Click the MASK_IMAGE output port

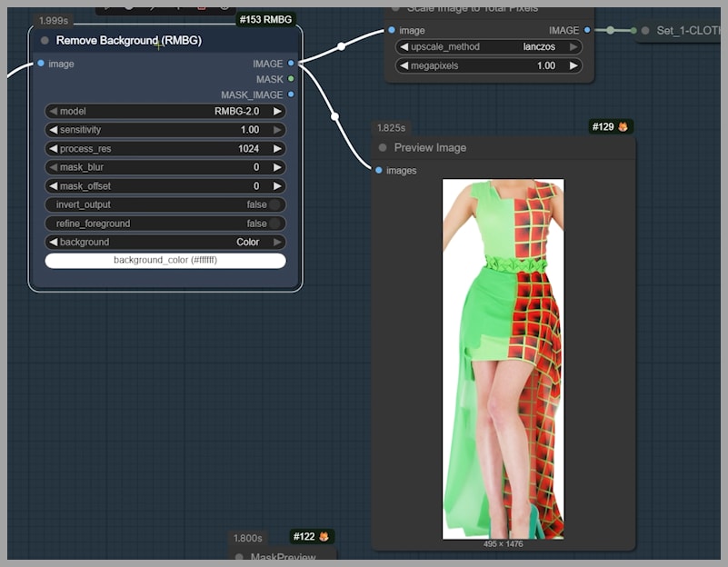coord(291,94)
